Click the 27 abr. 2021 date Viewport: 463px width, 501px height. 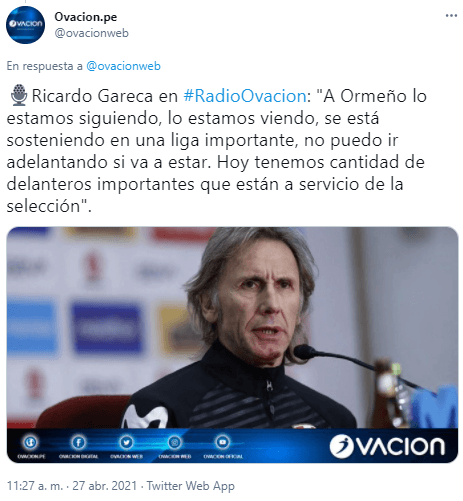point(105,486)
